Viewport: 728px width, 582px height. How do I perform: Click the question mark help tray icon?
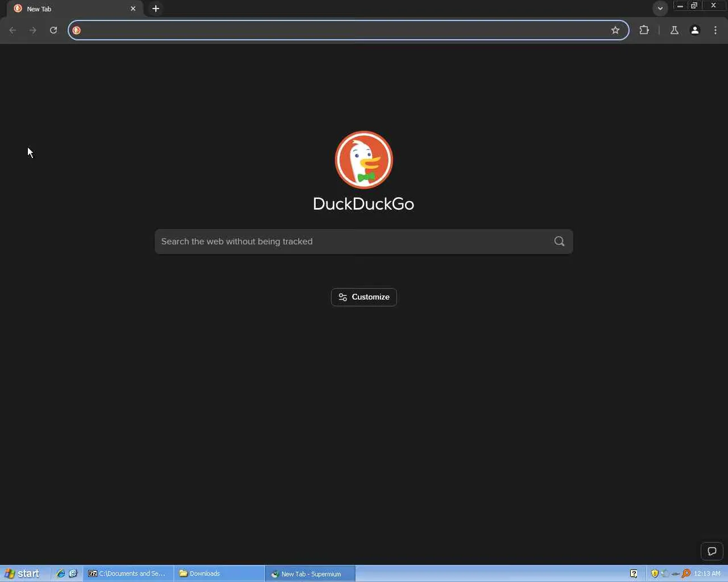(634, 573)
